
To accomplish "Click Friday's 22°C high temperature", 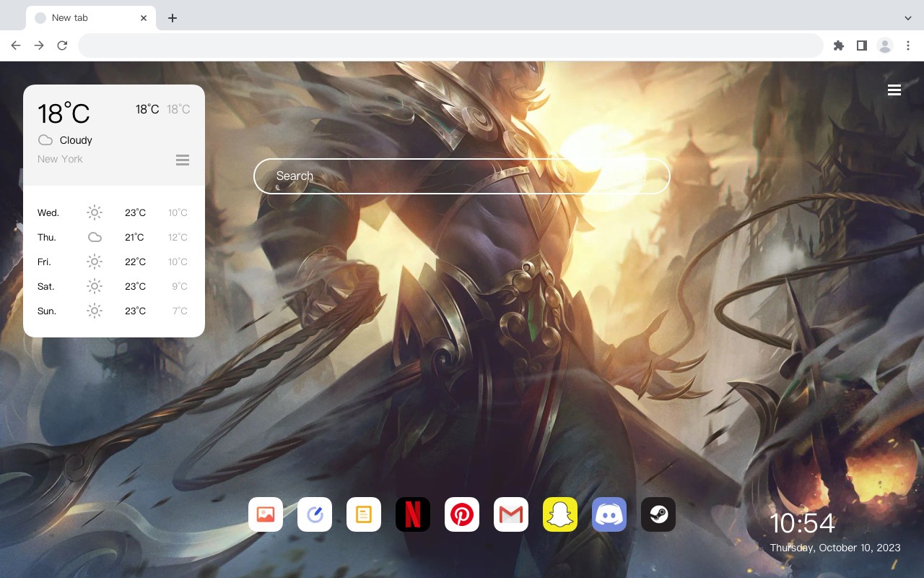I will (x=135, y=262).
